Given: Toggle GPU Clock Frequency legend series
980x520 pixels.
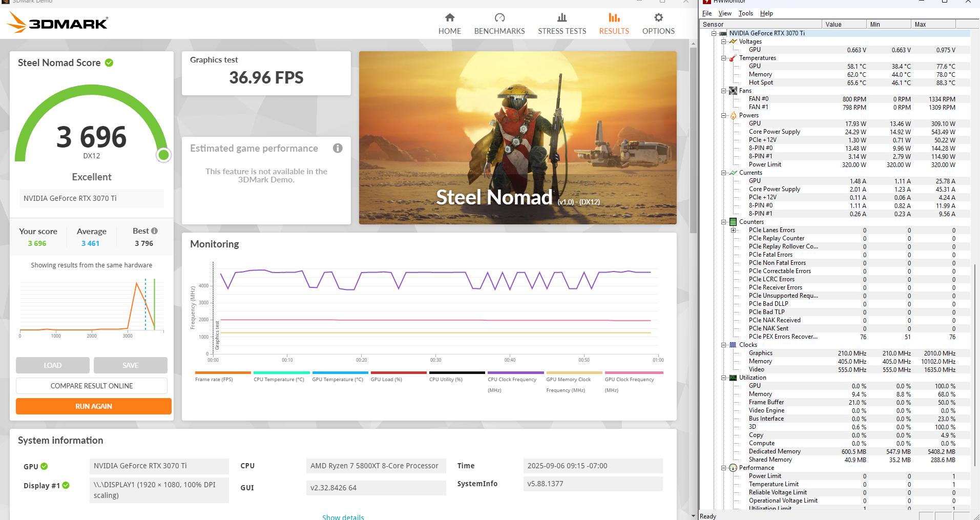Looking at the screenshot, I should 634,382.
